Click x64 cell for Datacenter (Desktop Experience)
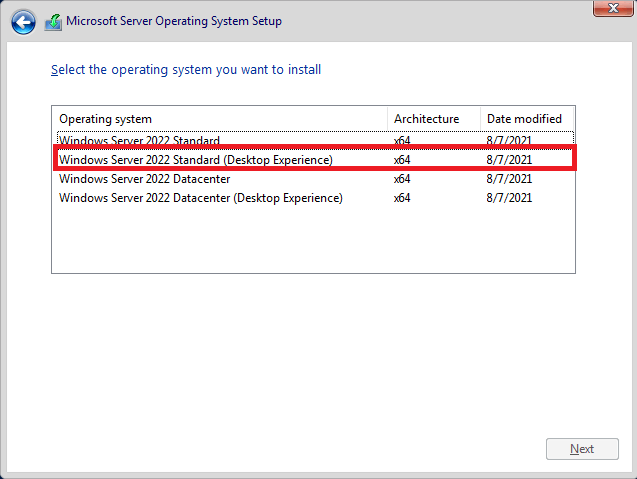This screenshot has width=637, height=479. 402,198
